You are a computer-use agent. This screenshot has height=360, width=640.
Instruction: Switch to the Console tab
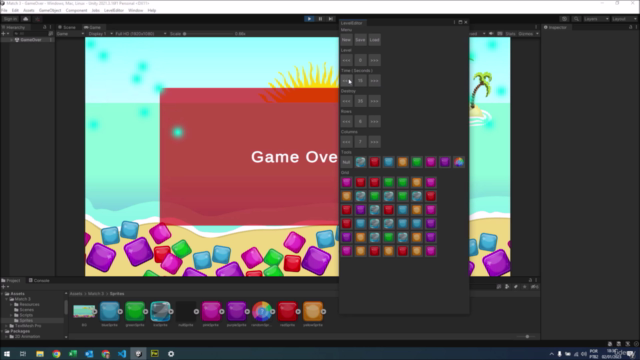pyautogui.click(x=39, y=280)
